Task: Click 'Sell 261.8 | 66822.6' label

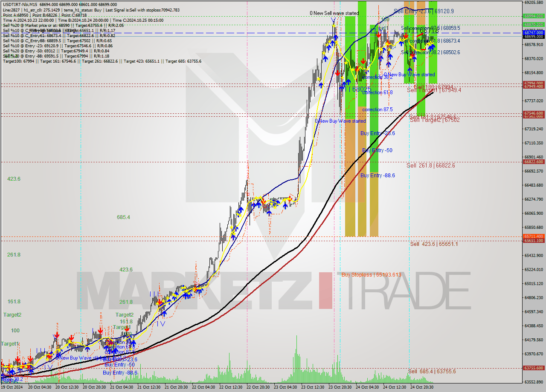Action: [431, 165]
